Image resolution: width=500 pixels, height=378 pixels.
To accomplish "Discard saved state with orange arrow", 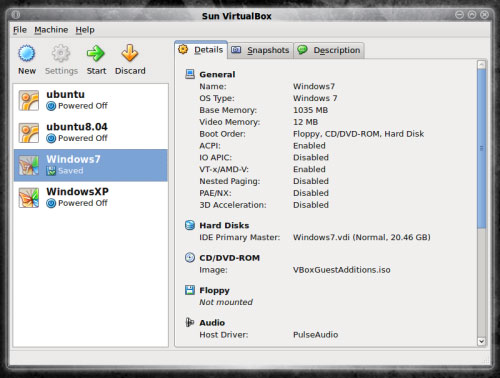I will pyautogui.click(x=130, y=53).
